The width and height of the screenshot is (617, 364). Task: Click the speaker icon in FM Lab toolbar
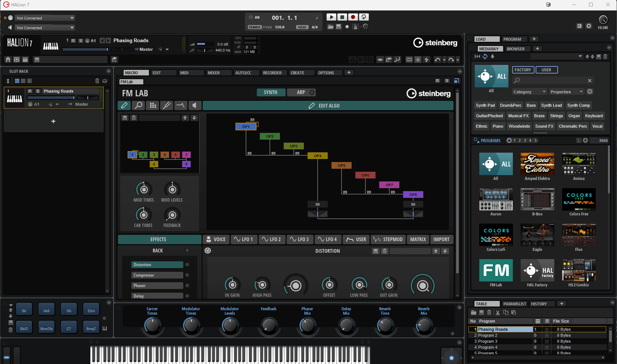click(194, 106)
